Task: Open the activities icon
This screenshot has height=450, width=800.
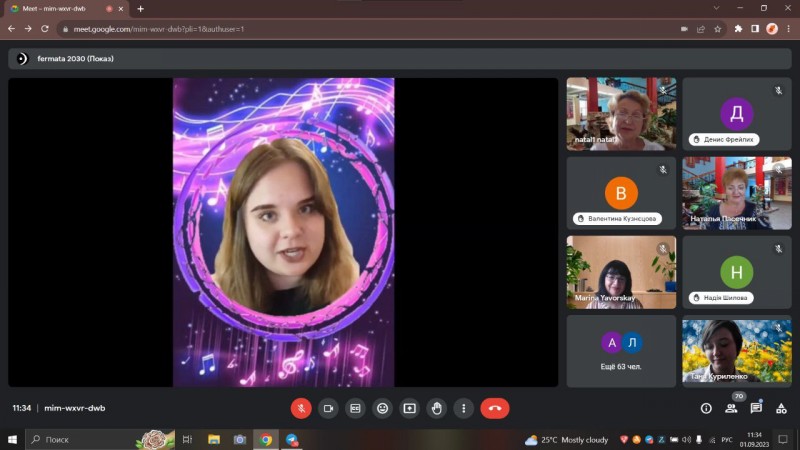Action: point(781,408)
